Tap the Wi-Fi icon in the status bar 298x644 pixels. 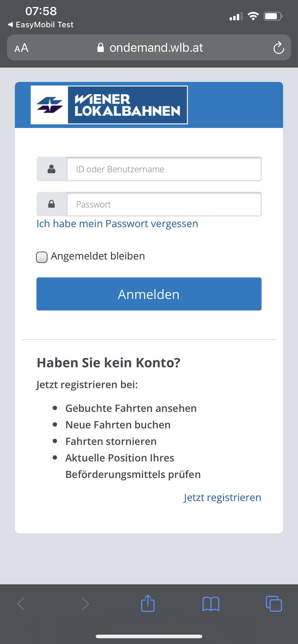(253, 16)
